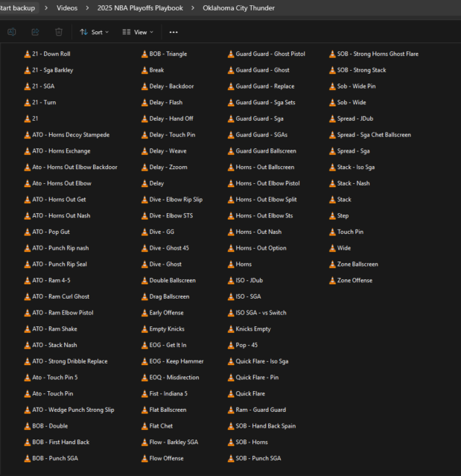Select file SOB - Strong Horns Ghost Flare
Image resolution: width=461 pixels, height=476 pixels.
click(374, 54)
